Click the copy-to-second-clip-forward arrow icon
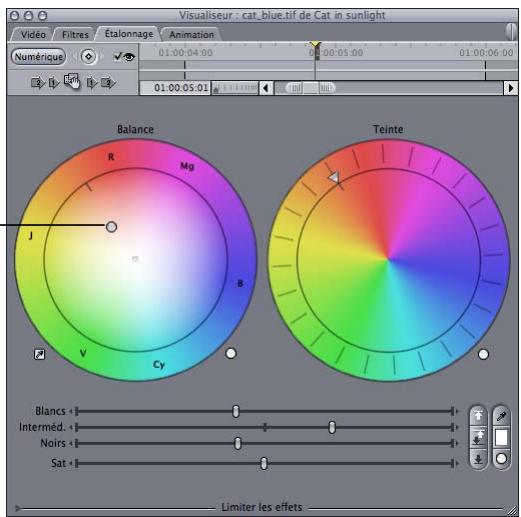 pyautogui.click(x=108, y=82)
